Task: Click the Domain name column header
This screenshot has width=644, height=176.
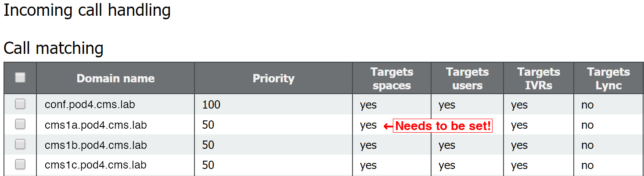Action: (x=115, y=78)
